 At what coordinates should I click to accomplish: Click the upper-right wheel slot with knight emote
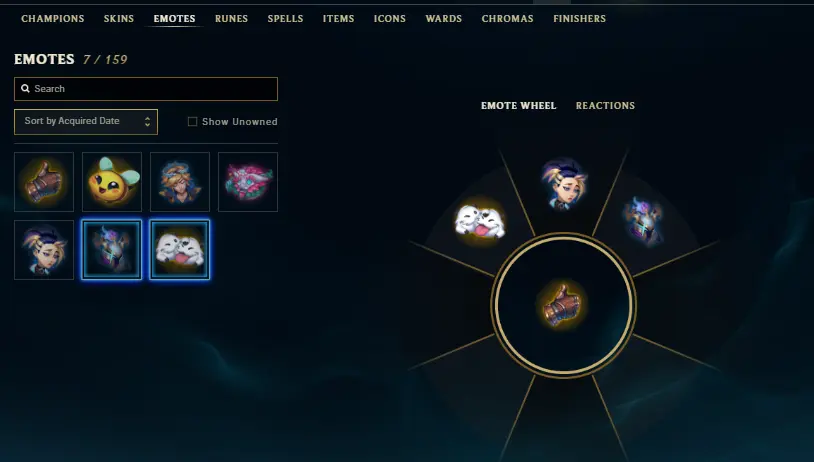644,221
